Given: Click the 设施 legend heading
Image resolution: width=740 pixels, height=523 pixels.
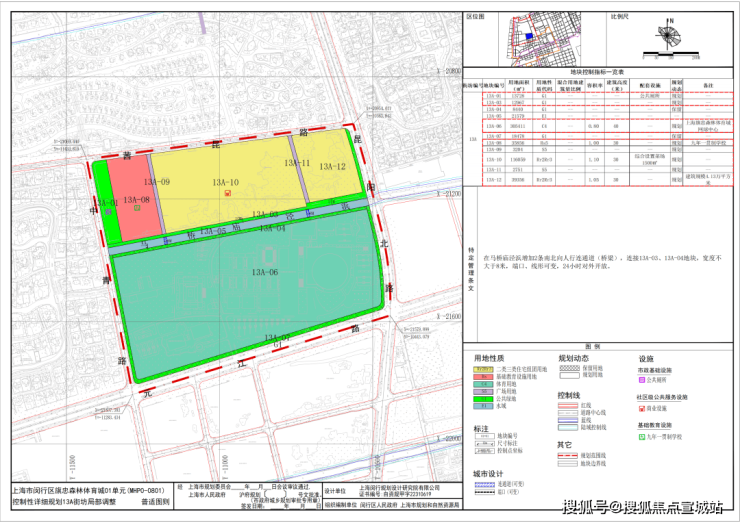Looking at the screenshot, I should pos(646,359).
